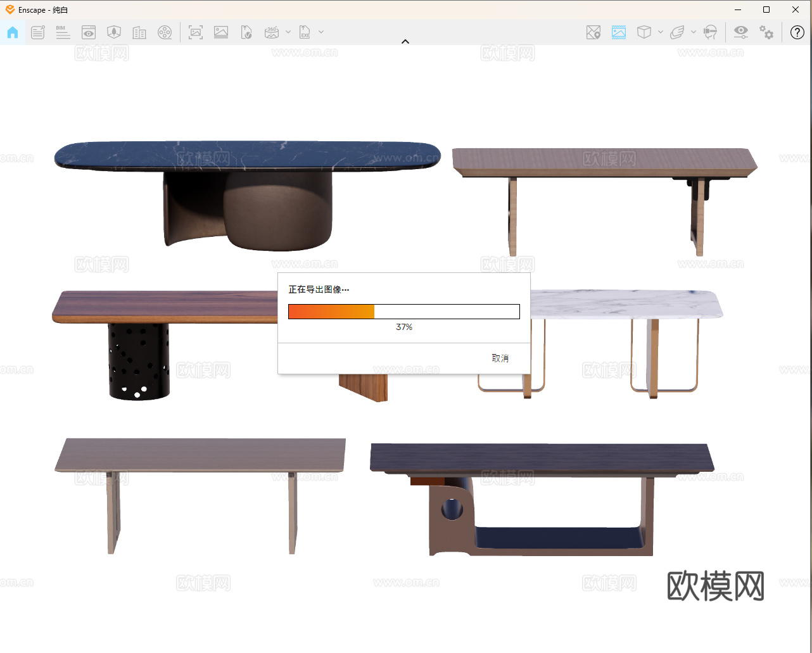The image size is (812, 653).
Task: Expand the 360 panorama dropdown arrow
Action: (288, 32)
